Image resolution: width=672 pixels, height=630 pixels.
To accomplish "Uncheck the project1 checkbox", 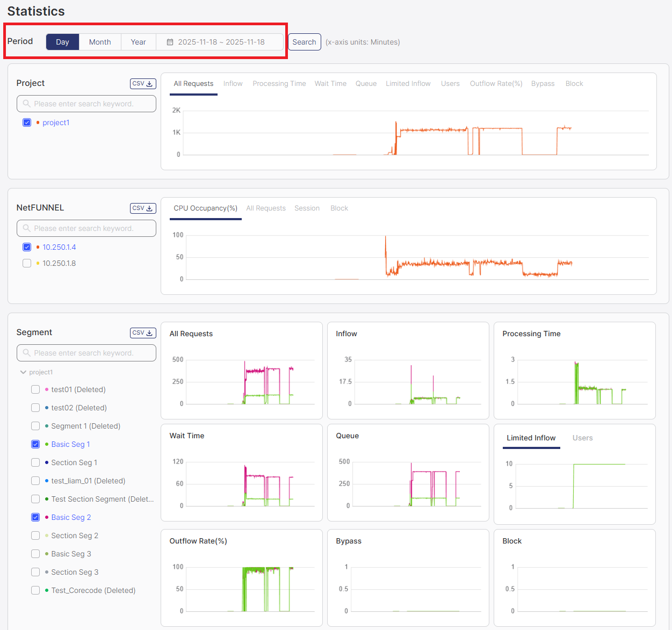I will pyautogui.click(x=27, y=122).
